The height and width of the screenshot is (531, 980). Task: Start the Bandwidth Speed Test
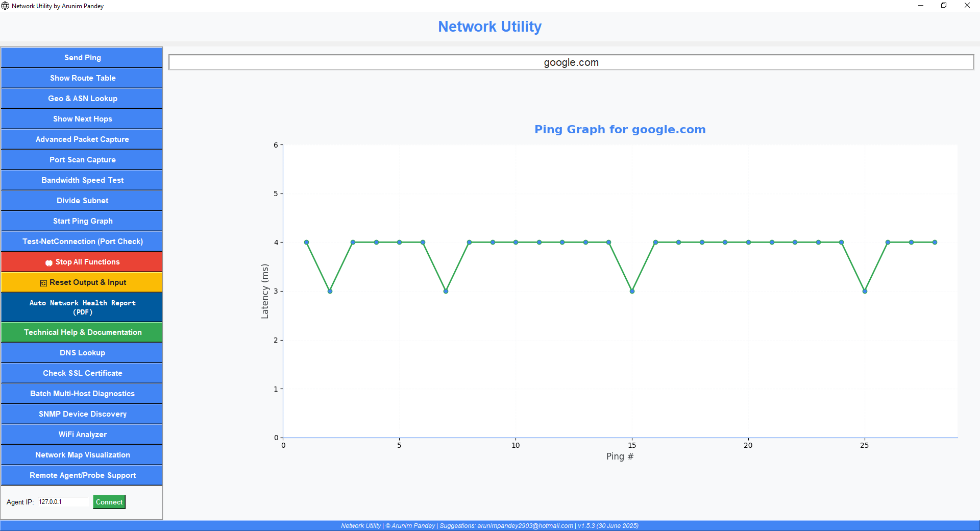(x=82, y=180)
